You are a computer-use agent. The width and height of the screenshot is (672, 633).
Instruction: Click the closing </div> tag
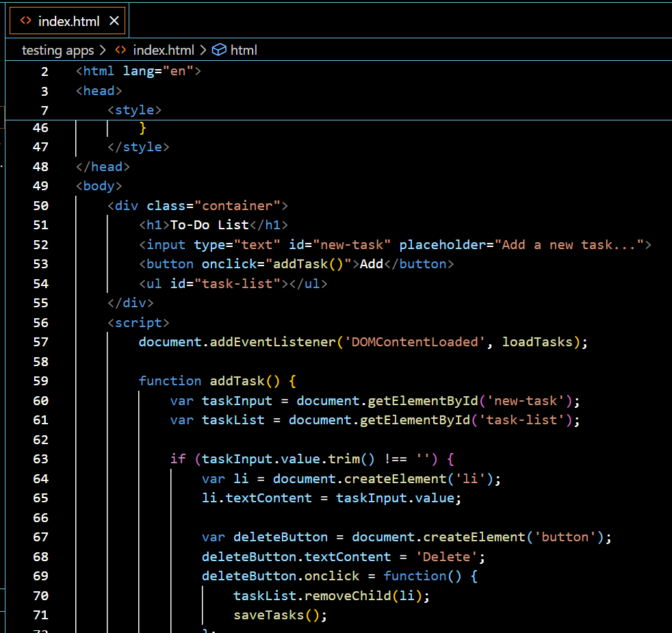click(x=130, y=303)
